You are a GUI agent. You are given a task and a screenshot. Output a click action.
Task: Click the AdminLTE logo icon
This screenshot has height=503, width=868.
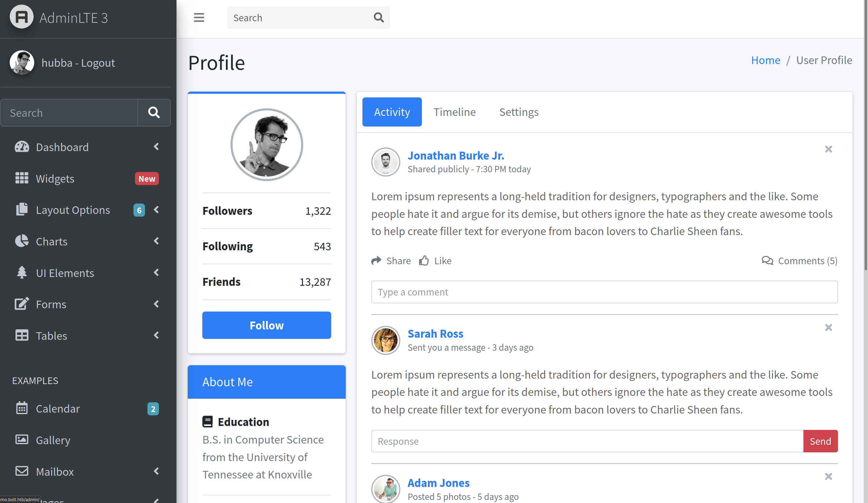(x=21, y=17)
